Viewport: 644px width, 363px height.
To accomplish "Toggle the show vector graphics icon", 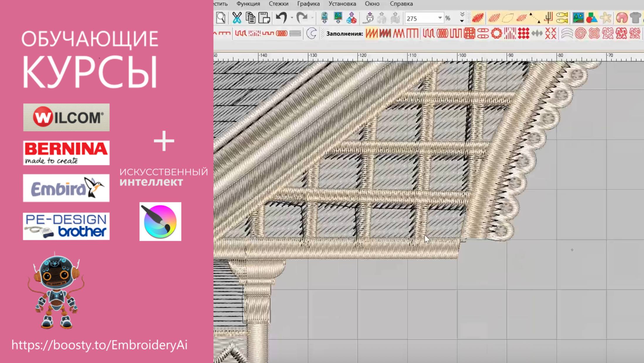I will [591, 18].
